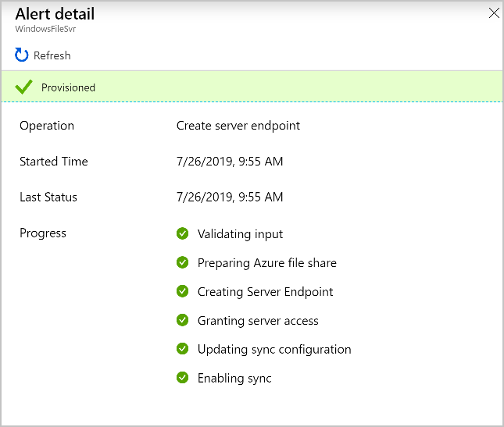Click the green check beside Validating input
The width and height of the screenshot is (504, 427).
click(x=182, y=233)
